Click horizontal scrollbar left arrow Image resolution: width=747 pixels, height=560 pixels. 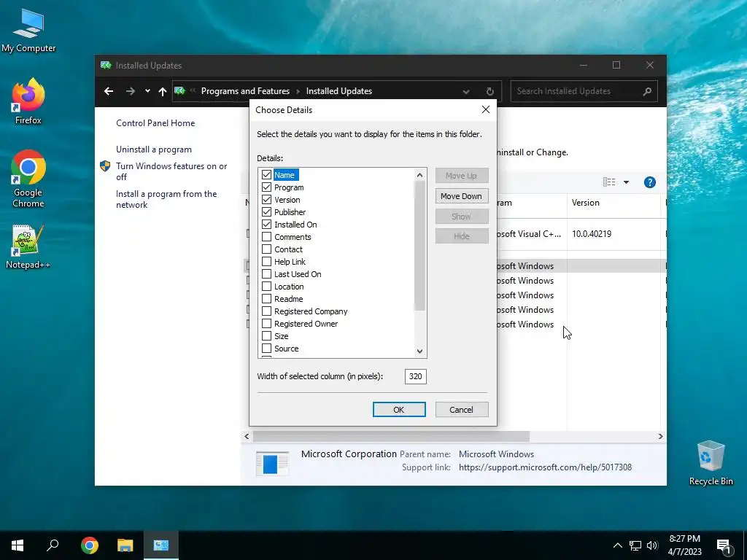point(247,436)
